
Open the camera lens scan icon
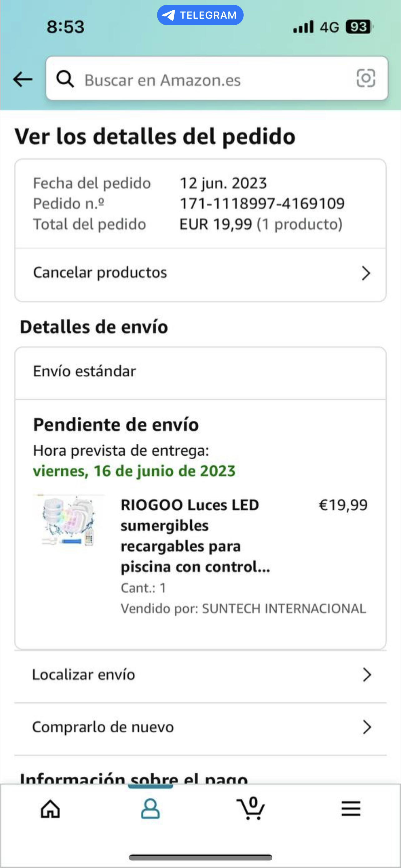[x=366, y=78]
